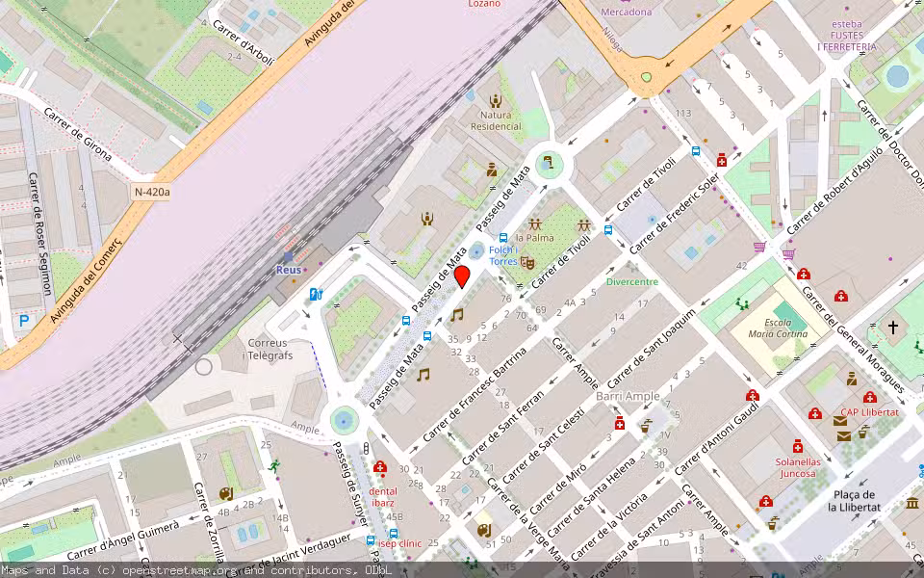
Task: Click the esteba FUSTES I FERRETERIA label
Action: click(847, 36)
